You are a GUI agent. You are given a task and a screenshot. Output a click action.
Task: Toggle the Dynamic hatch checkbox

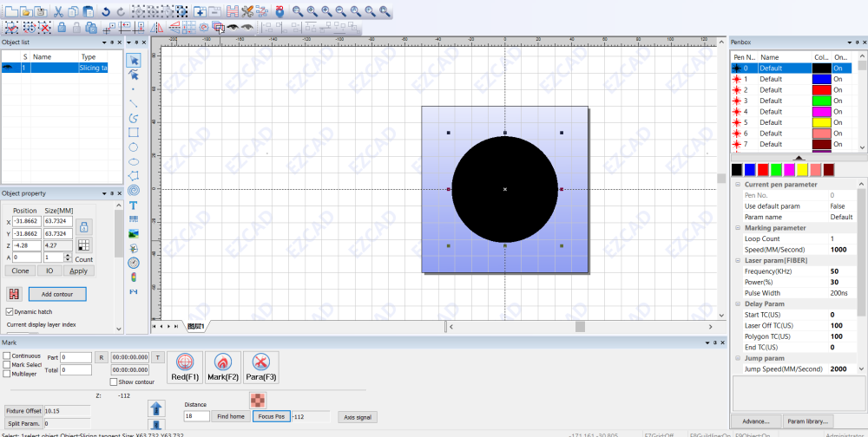pyautogui.click(x=10, y=312)
